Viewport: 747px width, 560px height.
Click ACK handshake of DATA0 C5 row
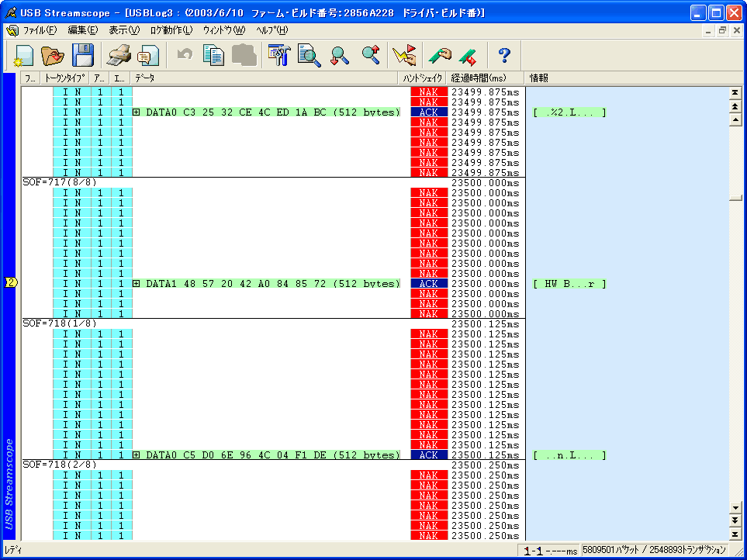[x=429, y=455]
